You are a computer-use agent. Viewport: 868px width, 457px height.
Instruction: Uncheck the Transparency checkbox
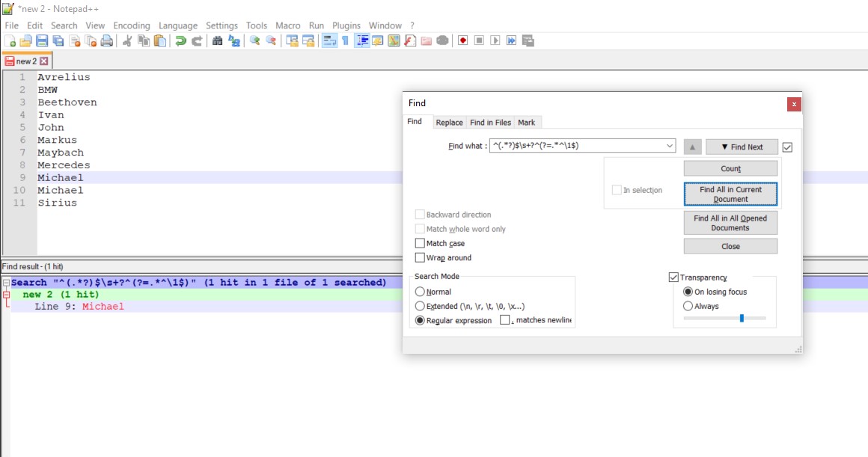click(673, 277)
